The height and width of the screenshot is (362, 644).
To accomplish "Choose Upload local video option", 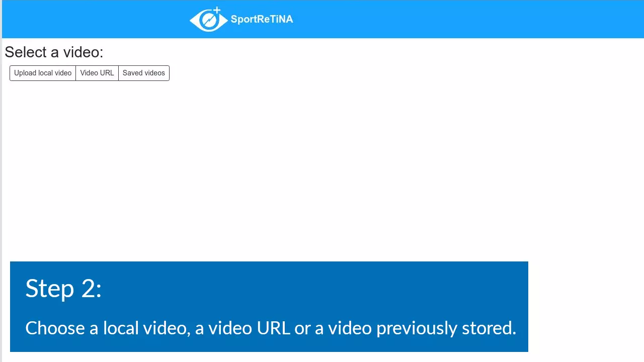I will (x=43, y=73).
